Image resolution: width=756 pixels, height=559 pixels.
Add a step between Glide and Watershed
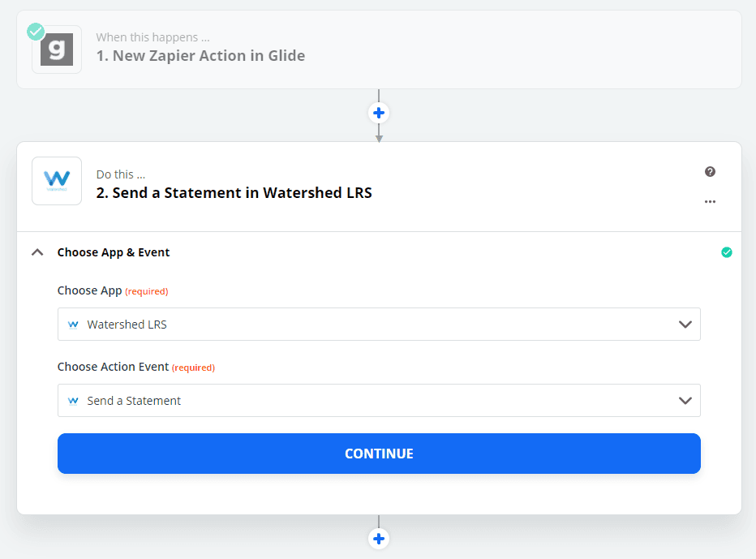(x=379, y=113)
